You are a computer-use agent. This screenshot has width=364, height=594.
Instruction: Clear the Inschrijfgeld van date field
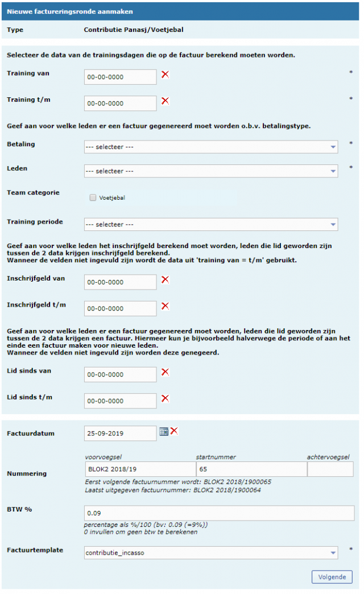point(166,279)
